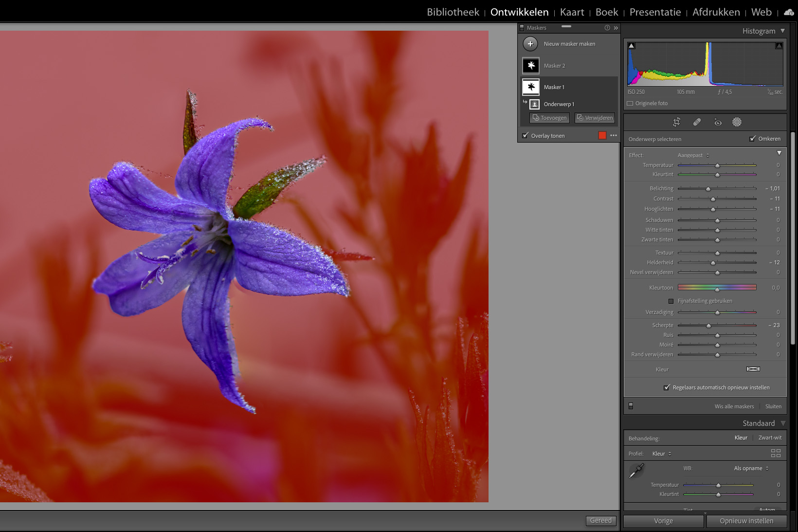This screenshot has height=532, width=798.
Task: Select the Onderwerp 1 mask component icon
Action: click(534, 104)
